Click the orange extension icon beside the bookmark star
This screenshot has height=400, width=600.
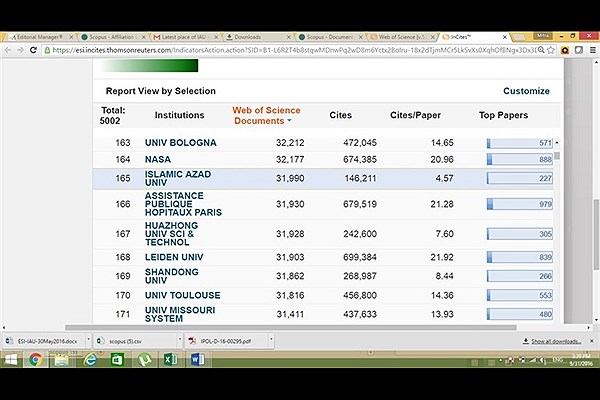565,50
